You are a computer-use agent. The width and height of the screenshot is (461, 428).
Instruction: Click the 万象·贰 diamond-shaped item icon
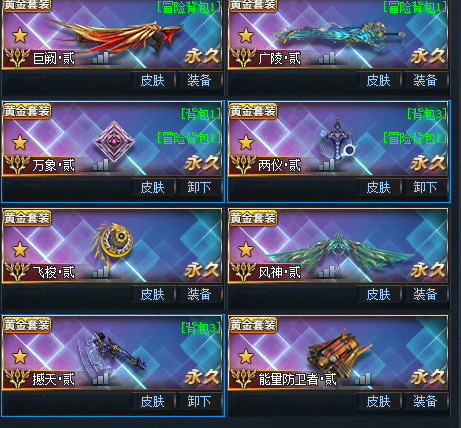tap(114, 141)
